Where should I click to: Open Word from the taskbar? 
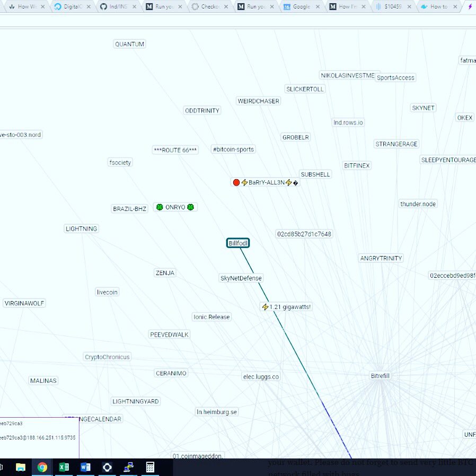(x=85, y=467)
